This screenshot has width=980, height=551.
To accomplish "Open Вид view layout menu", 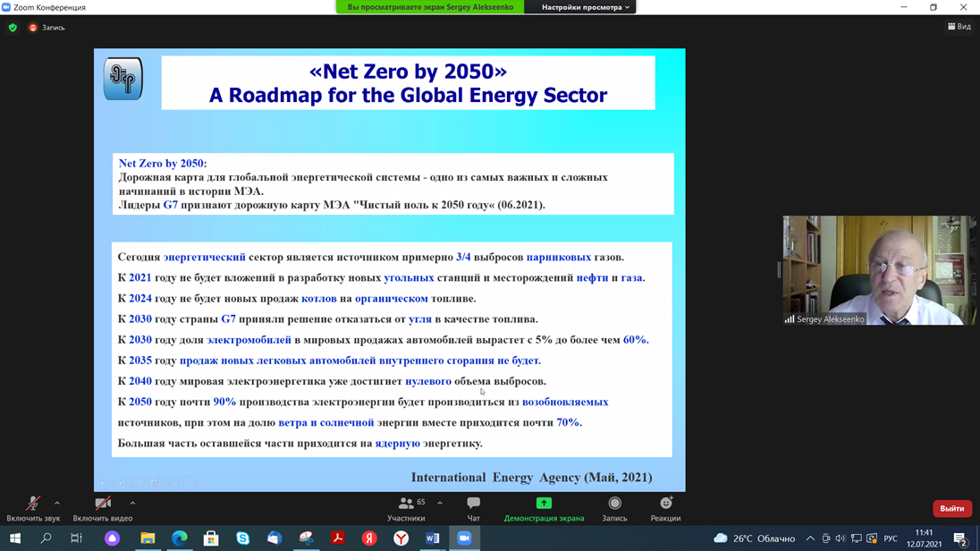I will tap(959, 26).
